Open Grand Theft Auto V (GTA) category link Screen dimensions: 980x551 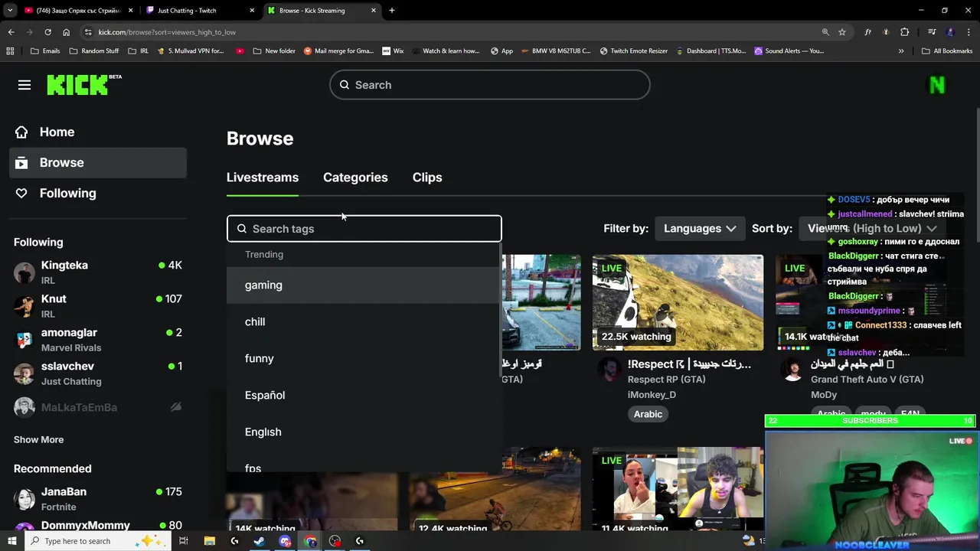click(867, 380)
